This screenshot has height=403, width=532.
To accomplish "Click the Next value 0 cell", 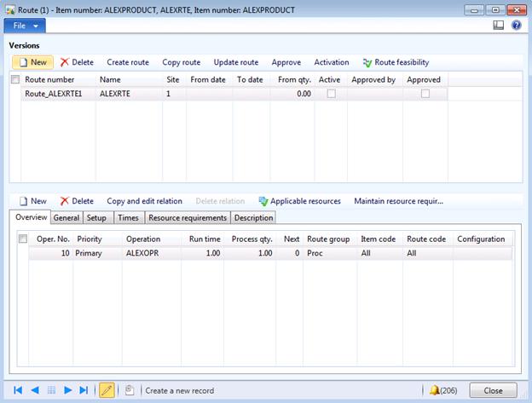I will click(290, 253).
